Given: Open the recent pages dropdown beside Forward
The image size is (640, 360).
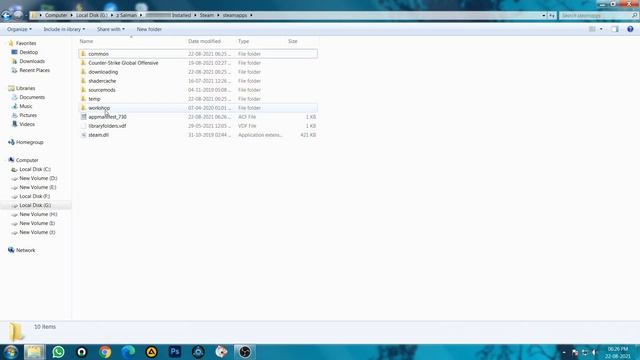Looking at the screenshot, I should [x=26, y=16].
